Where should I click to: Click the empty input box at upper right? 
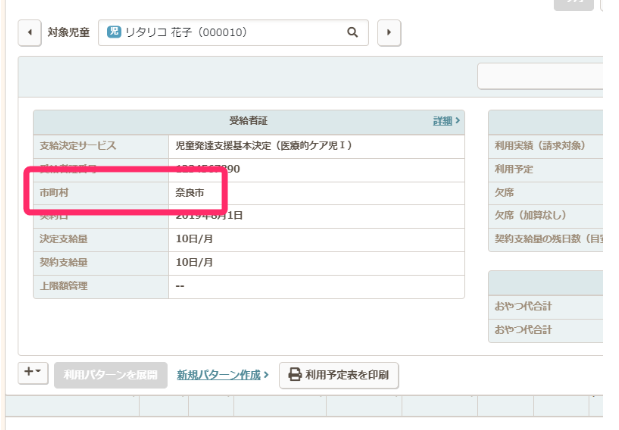[x=540, y=76]
